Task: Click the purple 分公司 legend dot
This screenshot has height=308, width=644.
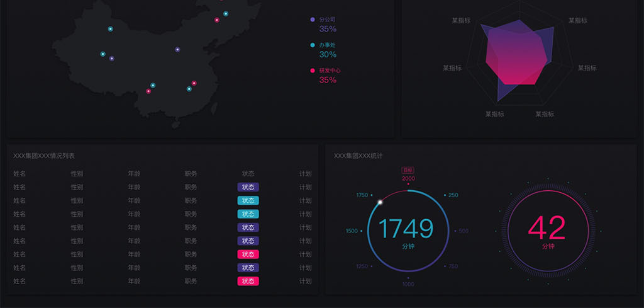Action: [x=313, y=20]
